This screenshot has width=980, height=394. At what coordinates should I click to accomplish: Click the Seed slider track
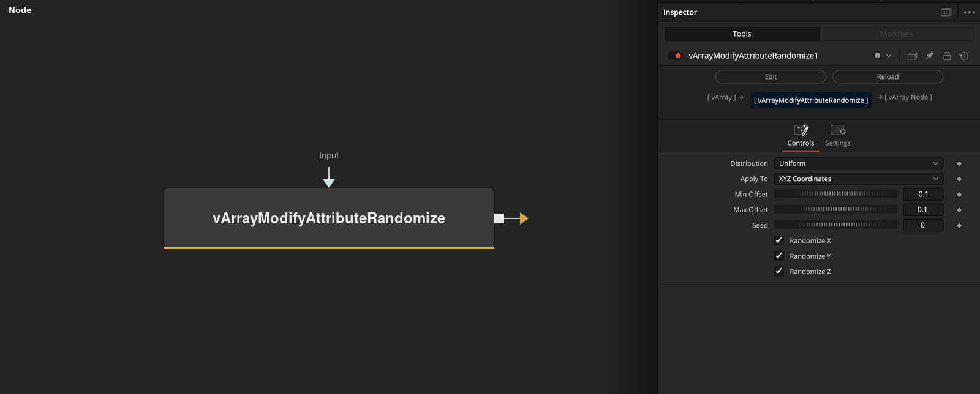pyautogui.click(x=835, y=225)
